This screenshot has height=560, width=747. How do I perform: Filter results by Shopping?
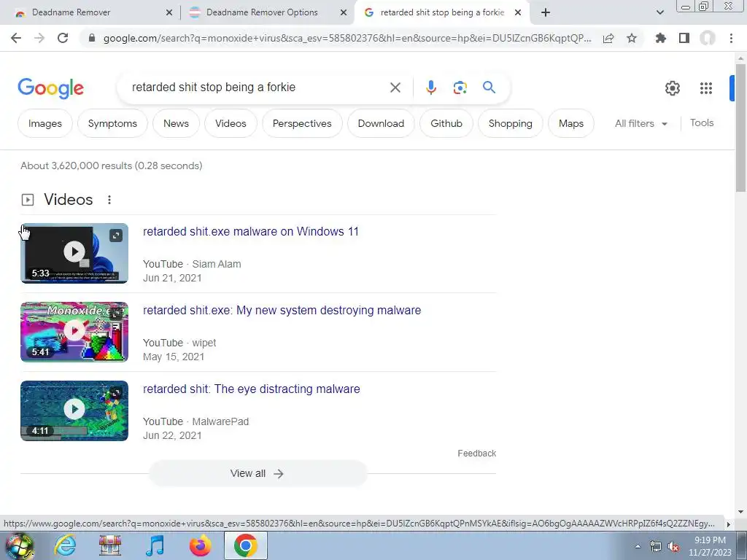(x=510, y=123)
